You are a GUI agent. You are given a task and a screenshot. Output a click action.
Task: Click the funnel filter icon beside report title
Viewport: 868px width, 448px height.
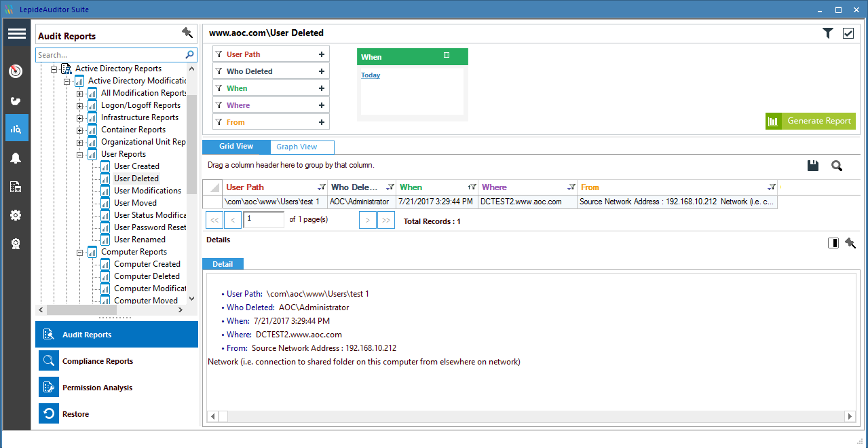(828, 33)
